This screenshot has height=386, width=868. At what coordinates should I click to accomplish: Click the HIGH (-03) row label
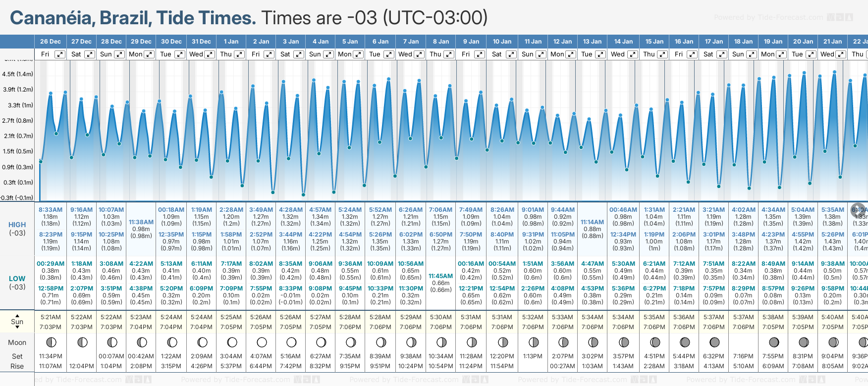pyautogui.click(x=17, y=229)
